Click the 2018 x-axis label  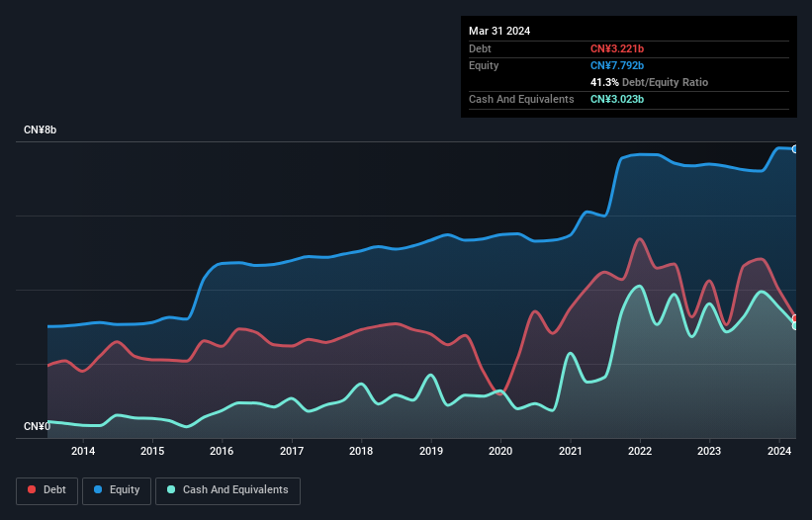361,451
